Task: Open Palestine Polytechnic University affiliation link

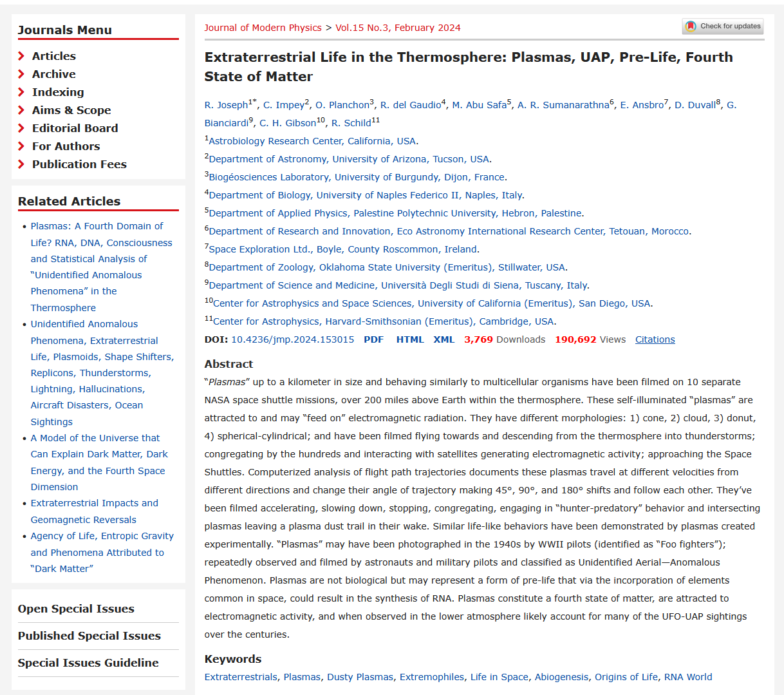Action: tap(395, 213)
